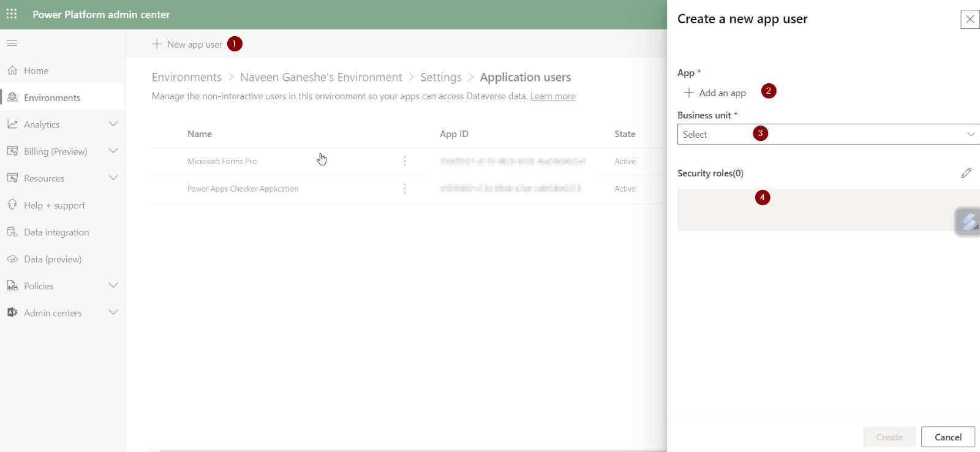Click the plus icon beside Add an app

[689, 92]
